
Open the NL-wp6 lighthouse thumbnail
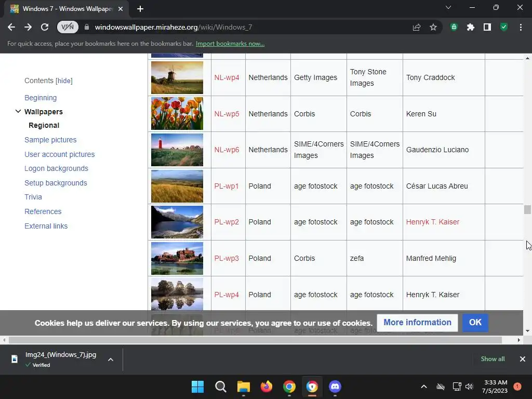pos(177,150)
